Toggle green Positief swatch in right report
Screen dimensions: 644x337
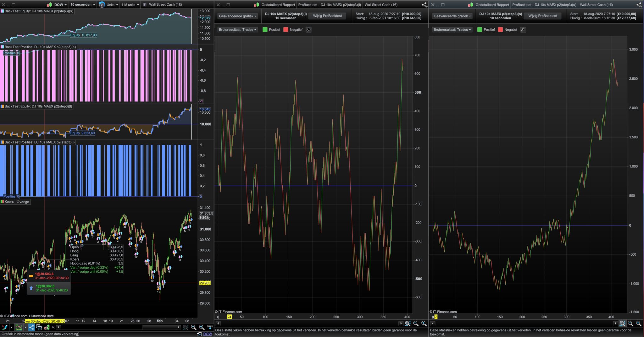click(x=480, y=30)
